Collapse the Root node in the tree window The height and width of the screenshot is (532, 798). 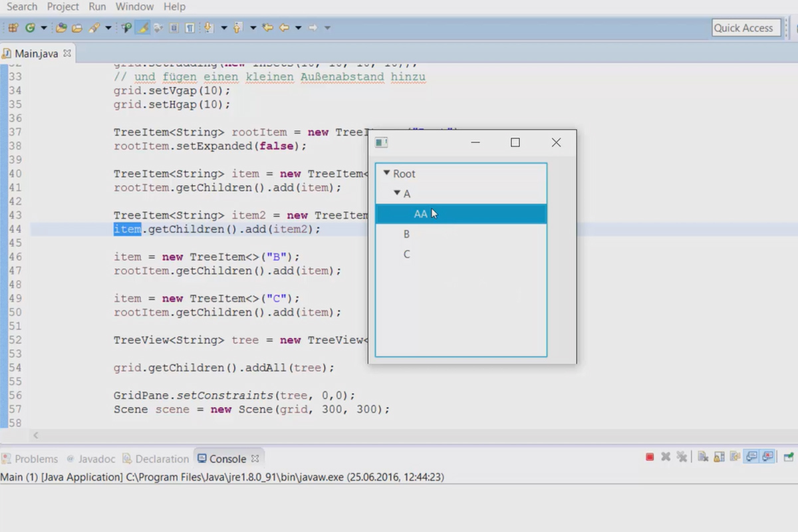pos(386,174)
